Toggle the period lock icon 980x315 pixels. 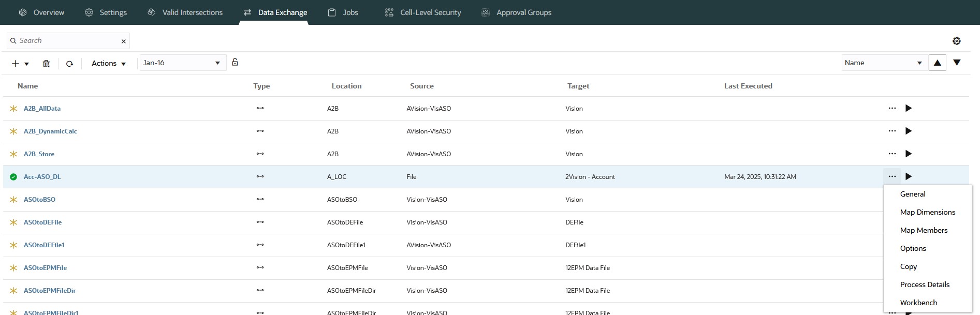235,62
